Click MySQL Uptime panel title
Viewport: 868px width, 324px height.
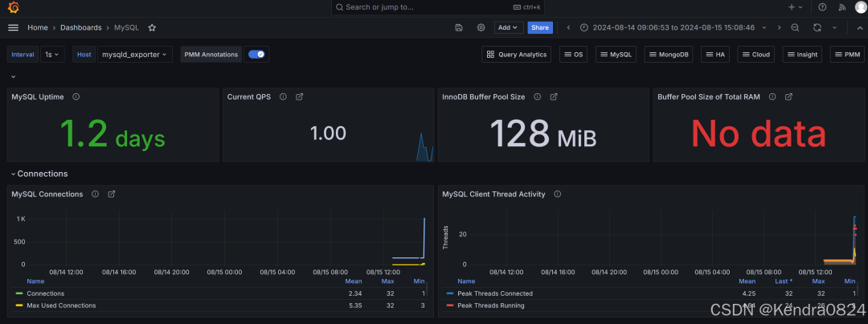coord(38,96)
